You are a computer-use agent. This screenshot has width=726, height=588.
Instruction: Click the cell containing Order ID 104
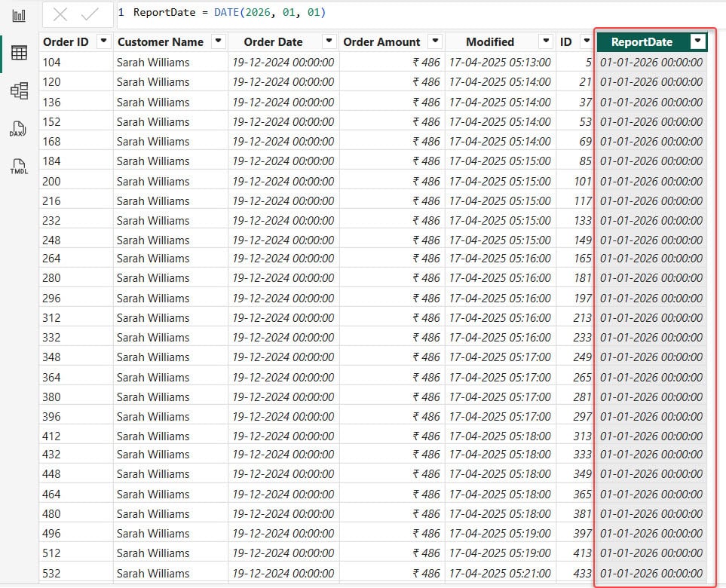[53, 62]
